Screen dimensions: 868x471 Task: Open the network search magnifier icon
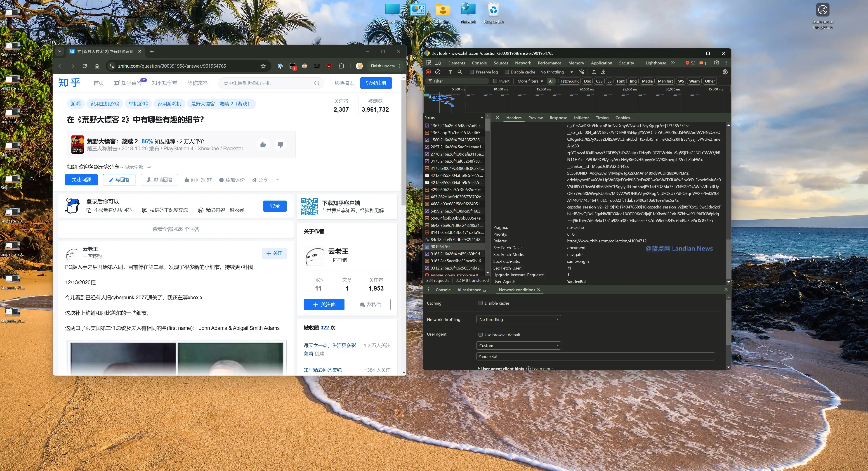(460, 72)
